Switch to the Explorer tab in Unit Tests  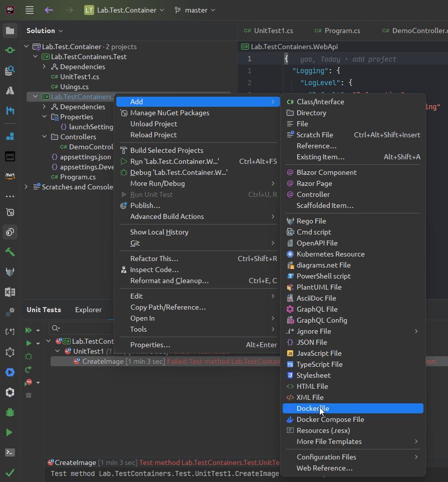point(88,310)
